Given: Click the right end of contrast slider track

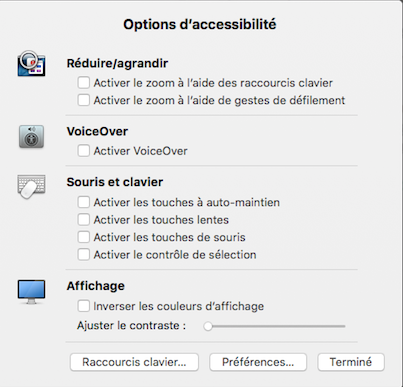Looking at the screenshot, I should tap(343, 326).
